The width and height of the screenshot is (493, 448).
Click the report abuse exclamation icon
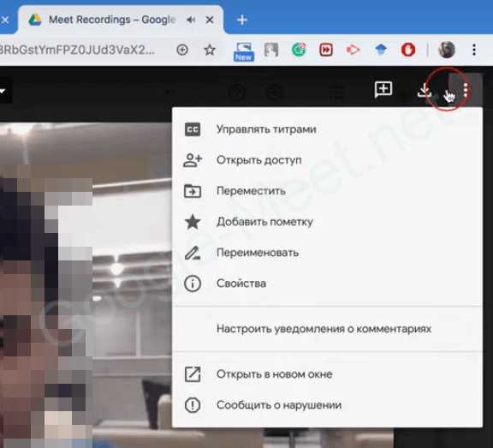[x=193, y=405]
